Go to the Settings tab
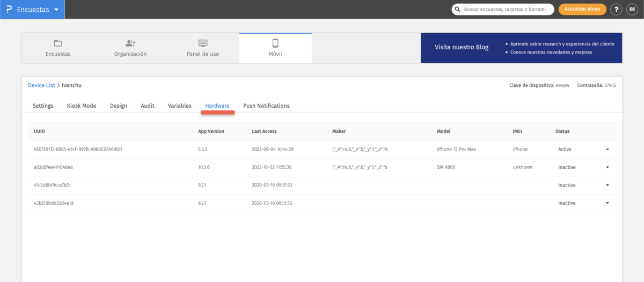The image size is (644, 282). pos(43,106)
